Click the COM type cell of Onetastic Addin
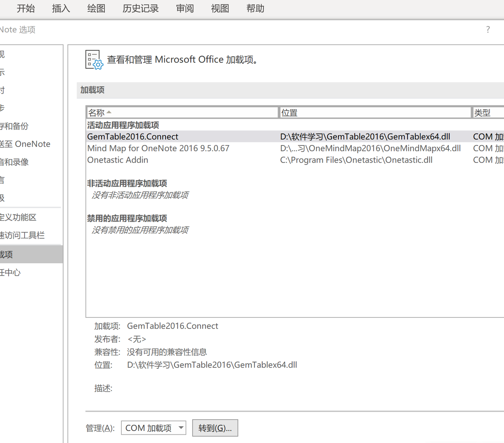The height and width of the screenshot is (443, 504). pyautogui.click(x=488, y=160)
